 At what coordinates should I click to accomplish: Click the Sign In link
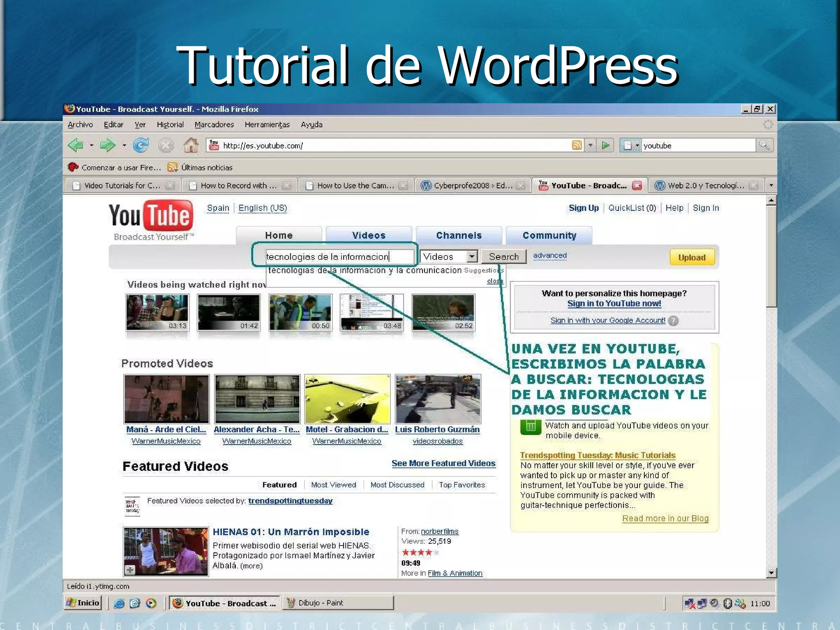tap(705, 208)
